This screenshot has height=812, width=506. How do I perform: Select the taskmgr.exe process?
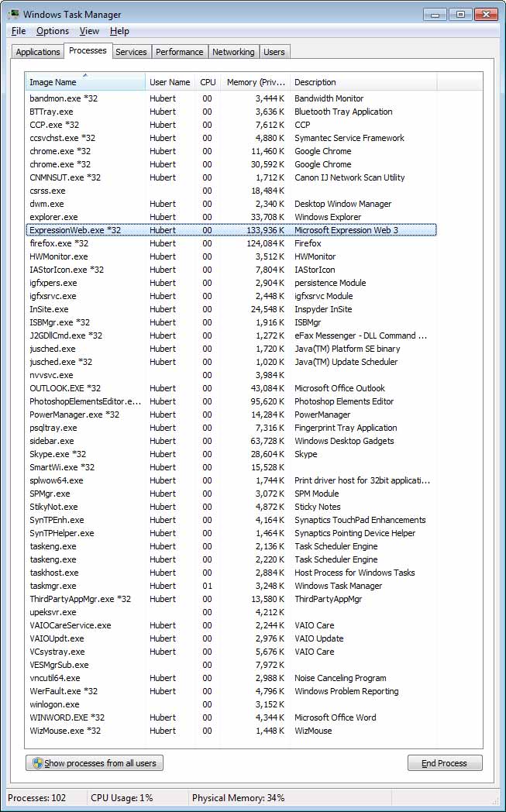(231, 586)
